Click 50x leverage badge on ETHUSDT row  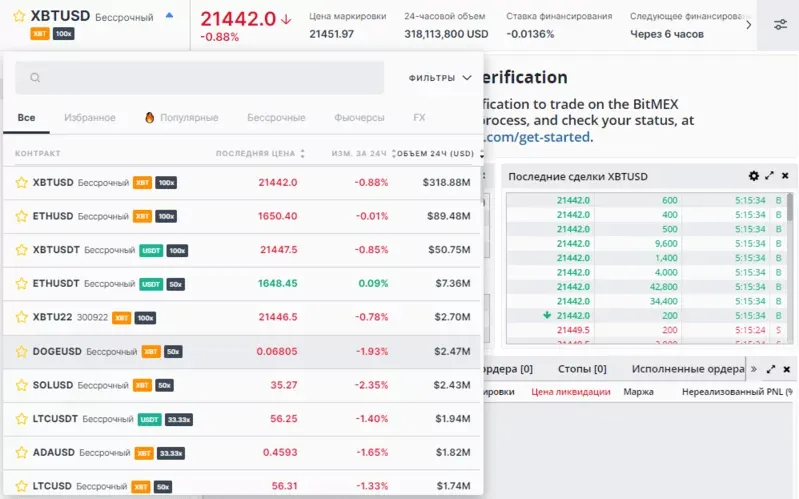pyautogui.click(x=175, y=284)
